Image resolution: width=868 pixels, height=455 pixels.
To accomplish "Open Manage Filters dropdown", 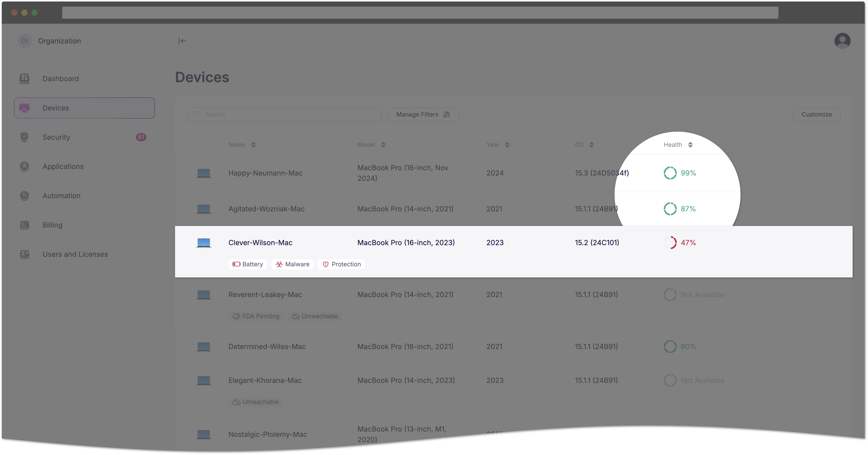I will [x=422, y=114].
